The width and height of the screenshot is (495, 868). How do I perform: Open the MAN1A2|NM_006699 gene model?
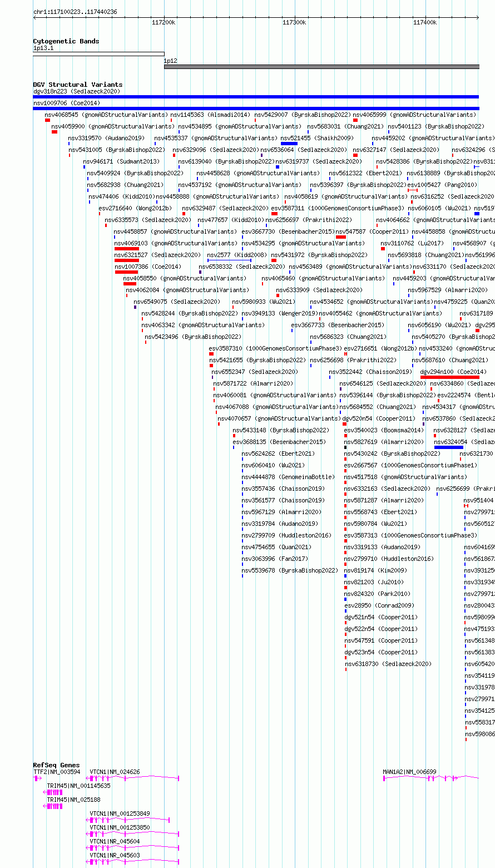(431, 778)
